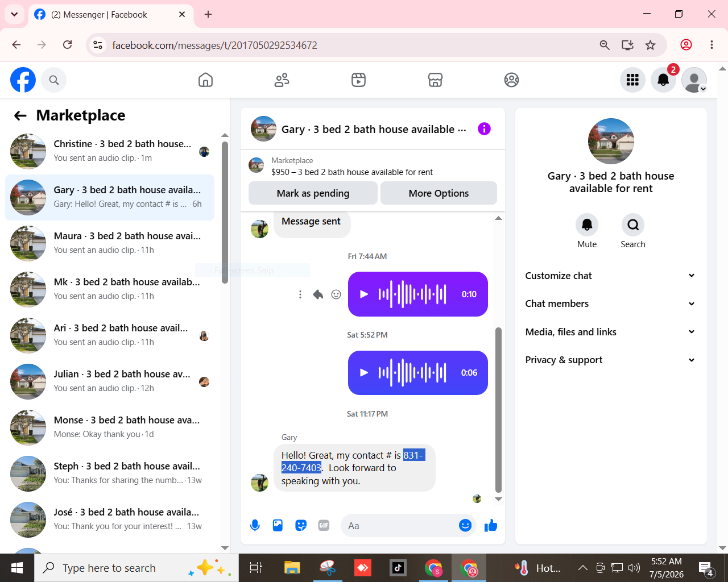Image resolution: width=728 pixels, height=582 pixels.
Task: Open Facebook home via the logo
Action: 23,80
